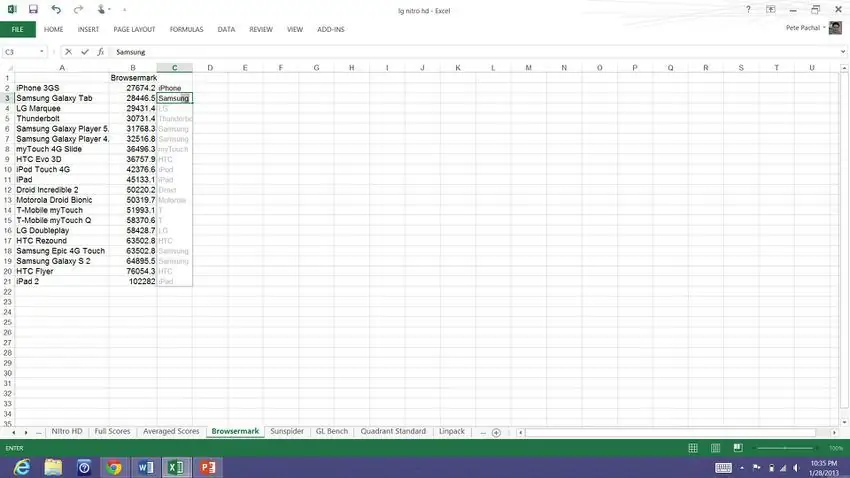Switch to the HOME ribbon tab
Screen dimensions: 850x478
click(x=54, y=29)
